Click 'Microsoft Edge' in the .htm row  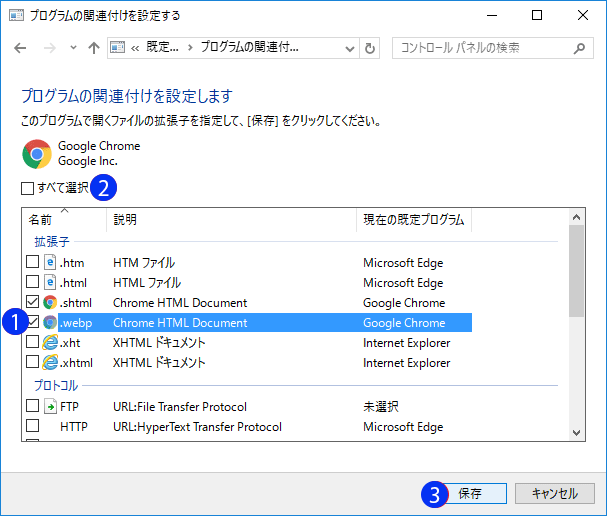pos(403,263)
